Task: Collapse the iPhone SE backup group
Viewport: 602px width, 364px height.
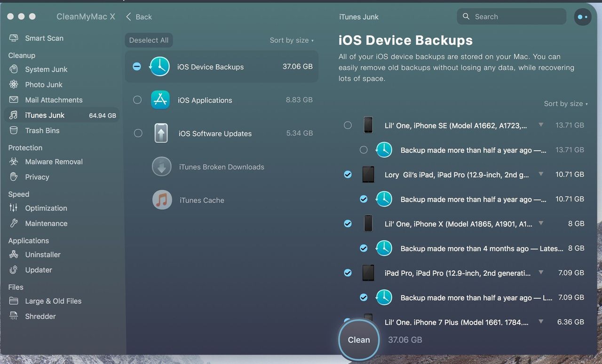Action: click(541, 125)
